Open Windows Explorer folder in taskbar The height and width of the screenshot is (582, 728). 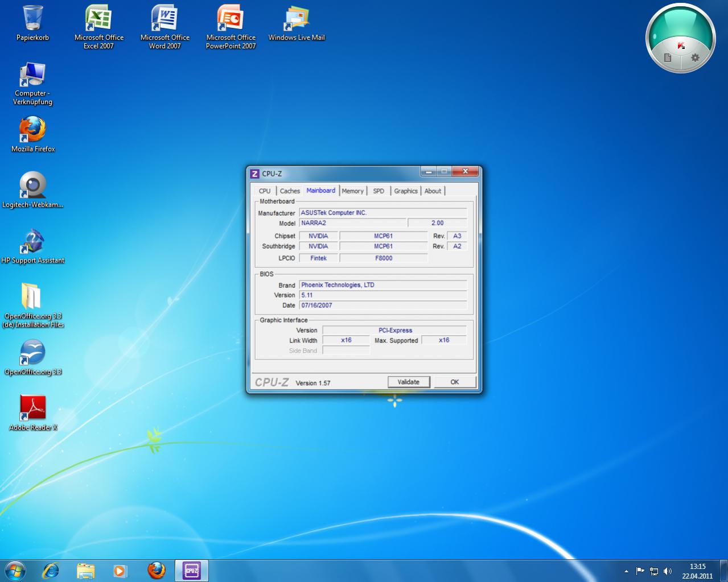[x=85, y=570]
